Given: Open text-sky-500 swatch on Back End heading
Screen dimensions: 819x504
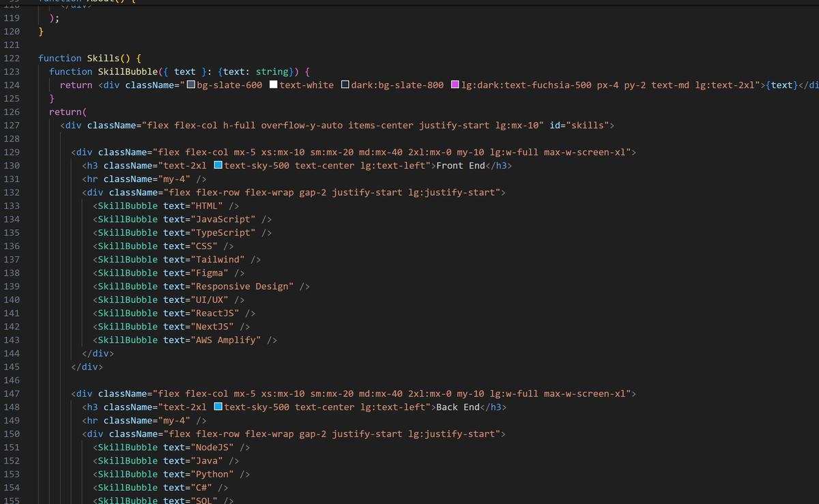Looking at the screenshot, I should [218, 407].
